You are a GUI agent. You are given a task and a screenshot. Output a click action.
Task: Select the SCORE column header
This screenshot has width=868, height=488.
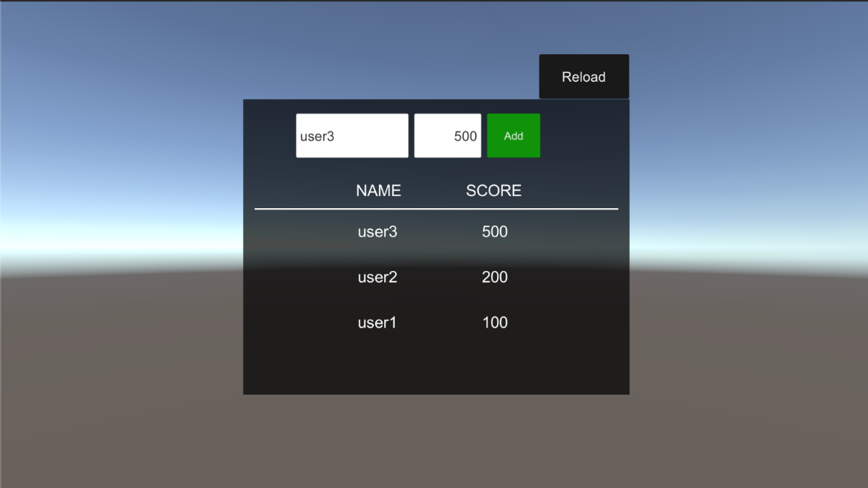[x=493, y=191]
